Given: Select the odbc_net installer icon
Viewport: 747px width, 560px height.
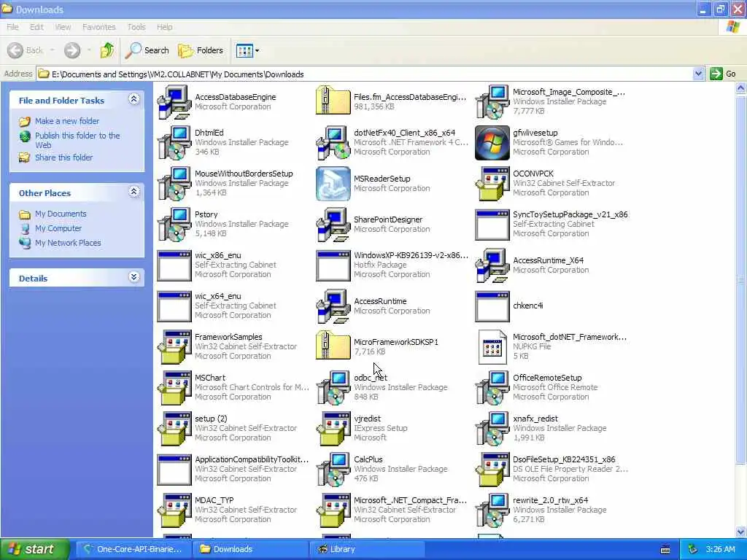Looking at the screenshot, I should [333, 388].
